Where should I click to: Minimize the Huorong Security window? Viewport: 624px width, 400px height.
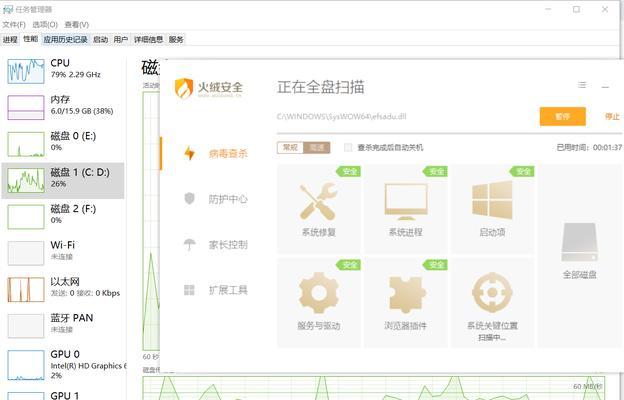(605, 86)
